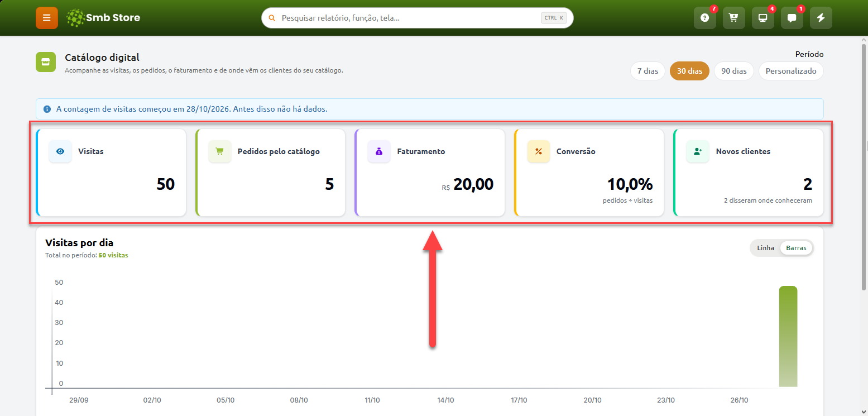Viewport: 868px width, 416px height.
Task: Click the 'Visitas por dia' heading
Action: (x=79, y=243)
